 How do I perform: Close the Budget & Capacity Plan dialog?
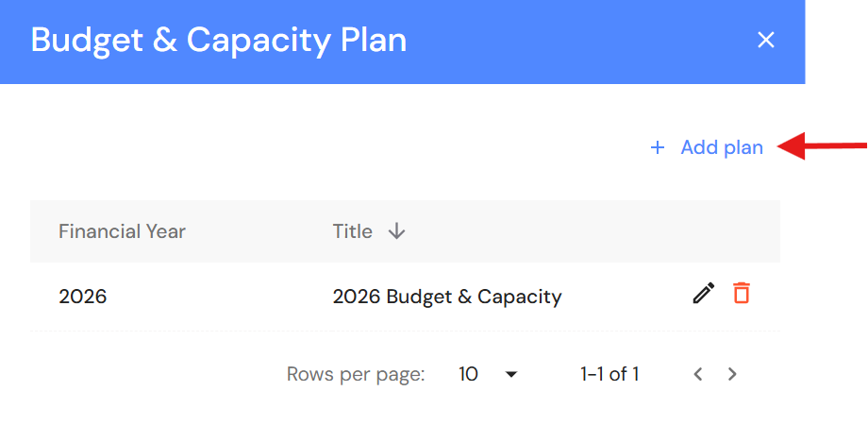point(766,40)
